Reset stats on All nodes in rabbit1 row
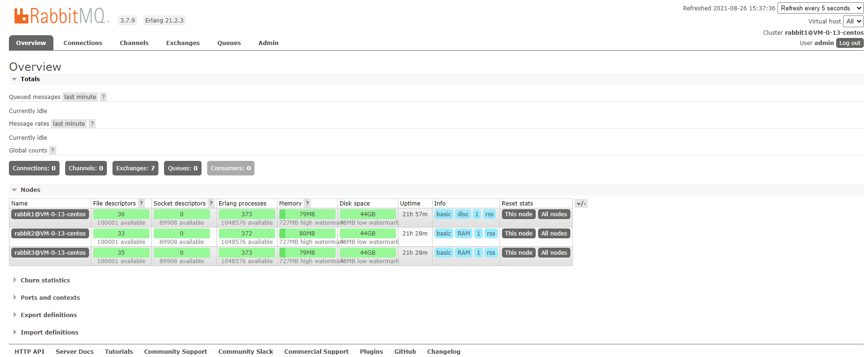The image size is (868, 357). [554, 214]
